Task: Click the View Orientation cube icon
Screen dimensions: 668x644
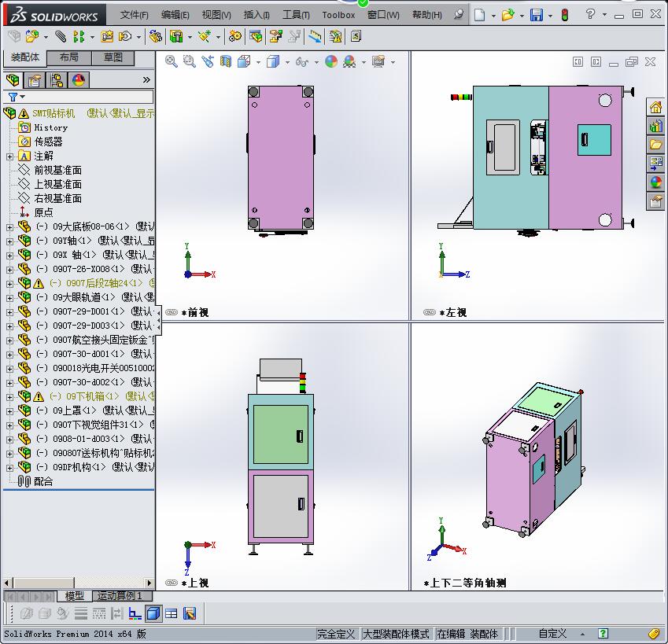Action: 244,61
